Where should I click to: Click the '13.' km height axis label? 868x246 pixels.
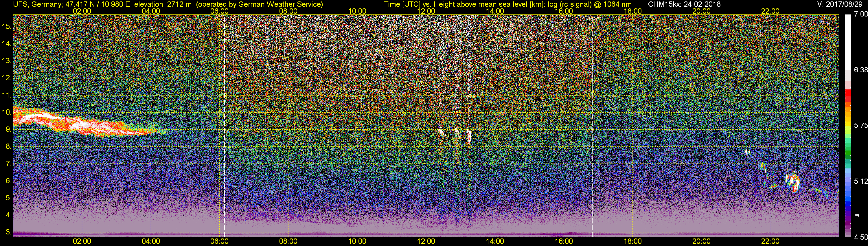point(7,61)
